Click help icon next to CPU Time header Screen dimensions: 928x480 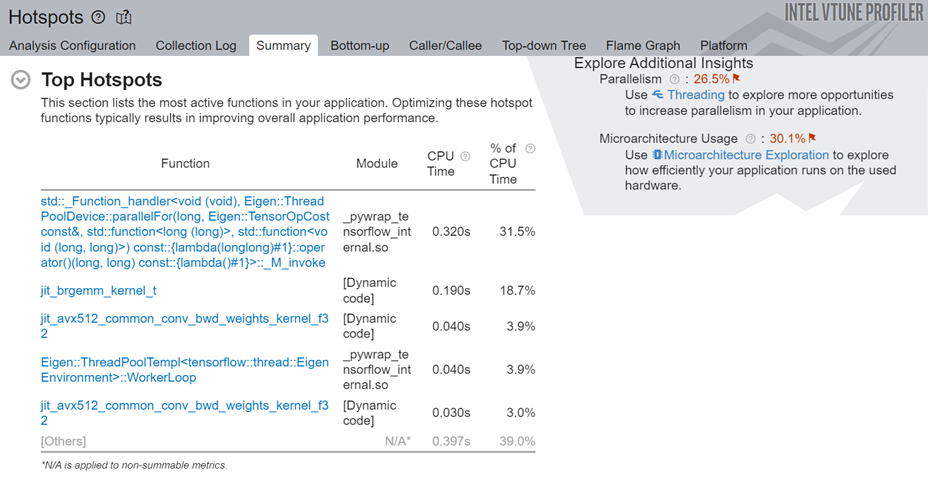pyautogui.click(x=465, y=156)
